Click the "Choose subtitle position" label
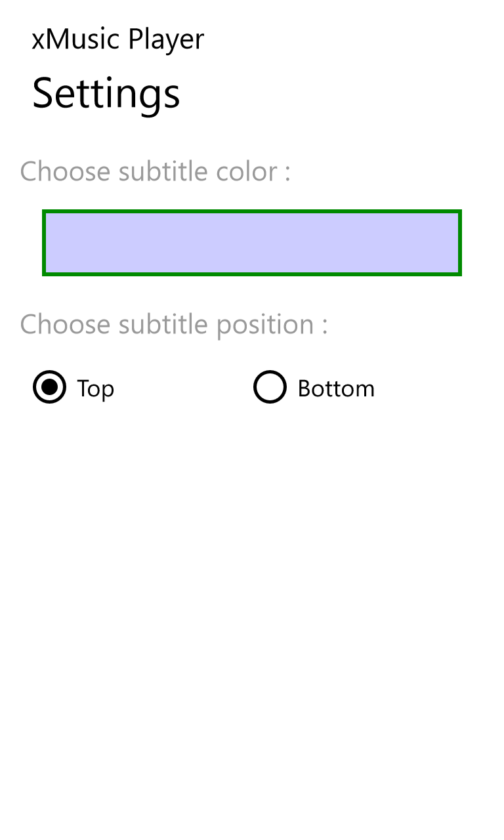Image resolution: width=504 pixels, height=840 pixels. click(174, 324)
